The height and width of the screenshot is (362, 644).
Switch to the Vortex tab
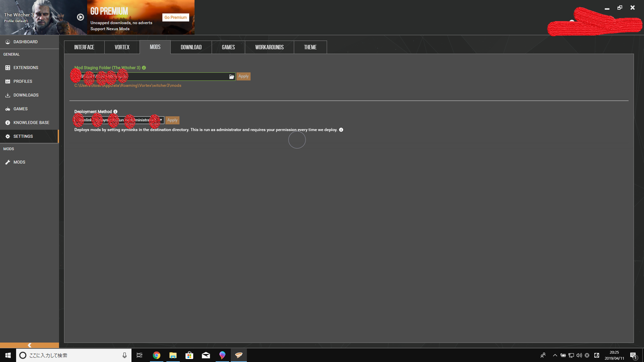coord(122,47)
